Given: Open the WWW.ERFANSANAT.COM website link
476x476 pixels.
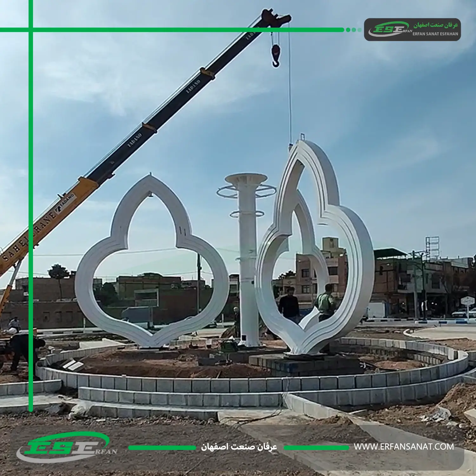Looking at the screenshot, I should 404,447.
